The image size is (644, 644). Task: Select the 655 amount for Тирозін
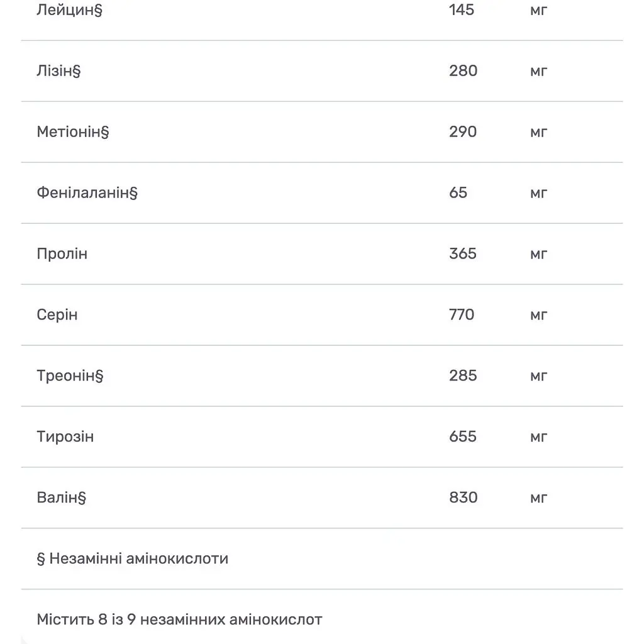click(463, 436)
